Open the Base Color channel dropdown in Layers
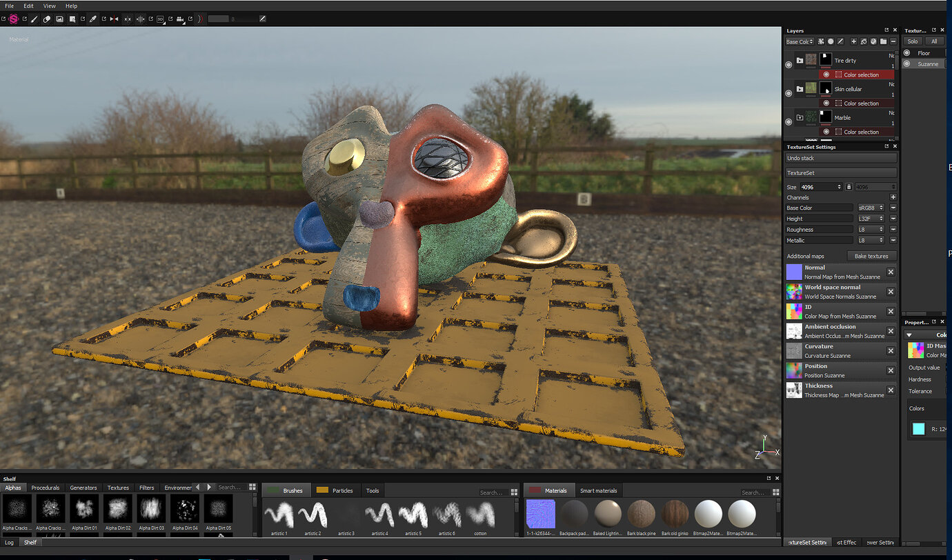952x560 pixels. (x=800, y=41)
